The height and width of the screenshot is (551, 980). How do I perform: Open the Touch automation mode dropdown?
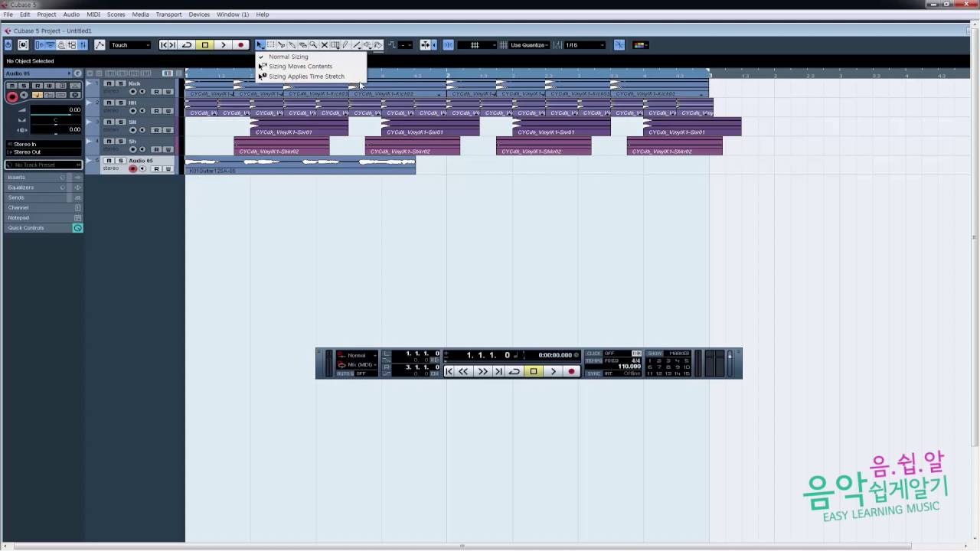[x=131, y=45]
